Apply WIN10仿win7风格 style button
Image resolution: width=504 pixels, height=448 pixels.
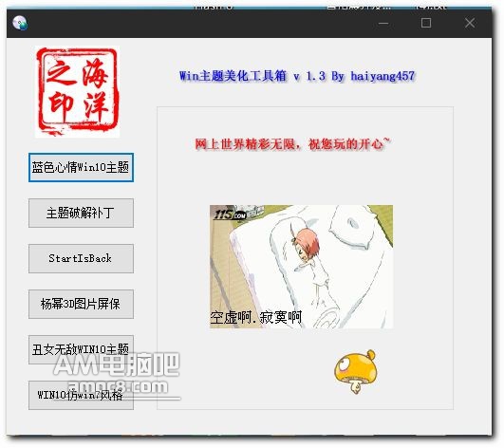pyautogui.click(x=81, y=395)
